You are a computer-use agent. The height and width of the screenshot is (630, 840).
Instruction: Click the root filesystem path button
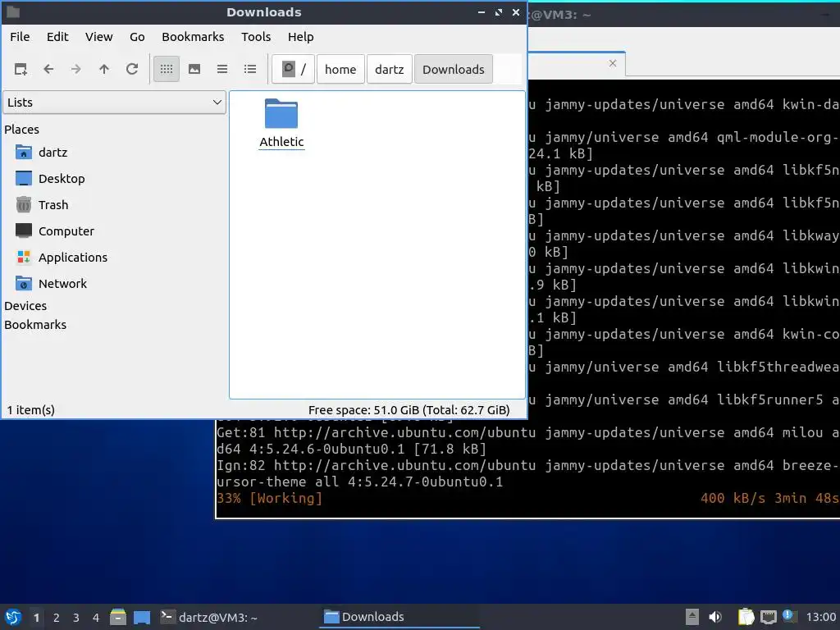[x=294, y=69]
